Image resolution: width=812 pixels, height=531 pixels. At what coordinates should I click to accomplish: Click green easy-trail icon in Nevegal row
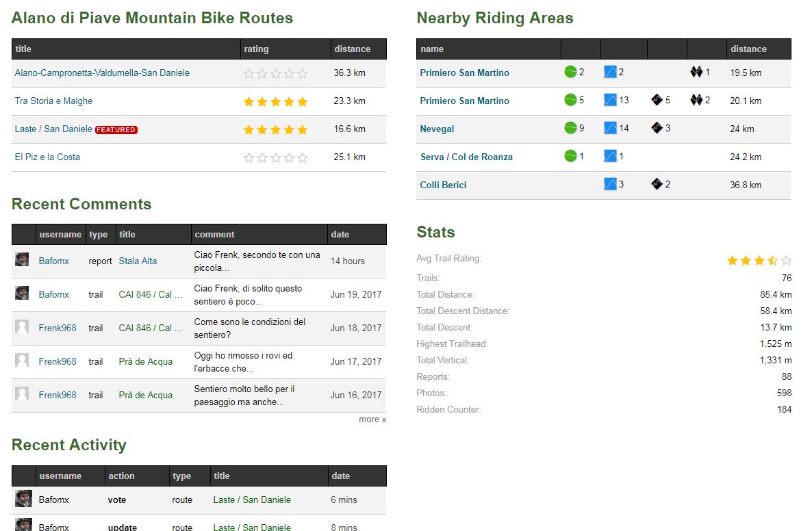(x=570, y=128)
